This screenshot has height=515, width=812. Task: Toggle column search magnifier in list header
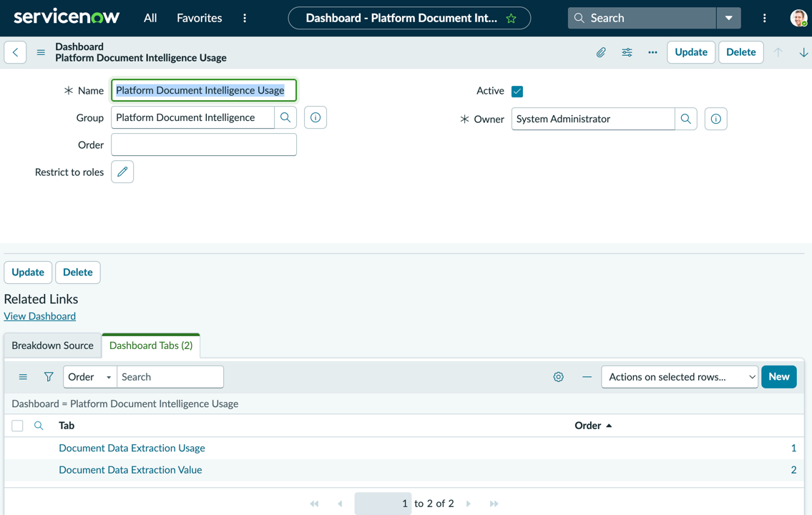(x=39, y=426)
